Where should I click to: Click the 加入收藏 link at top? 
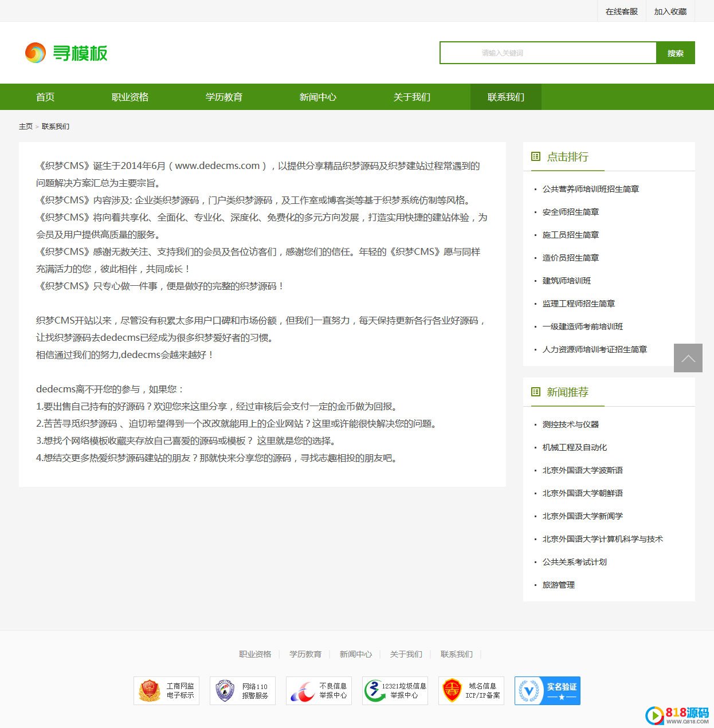click(670, 11)
